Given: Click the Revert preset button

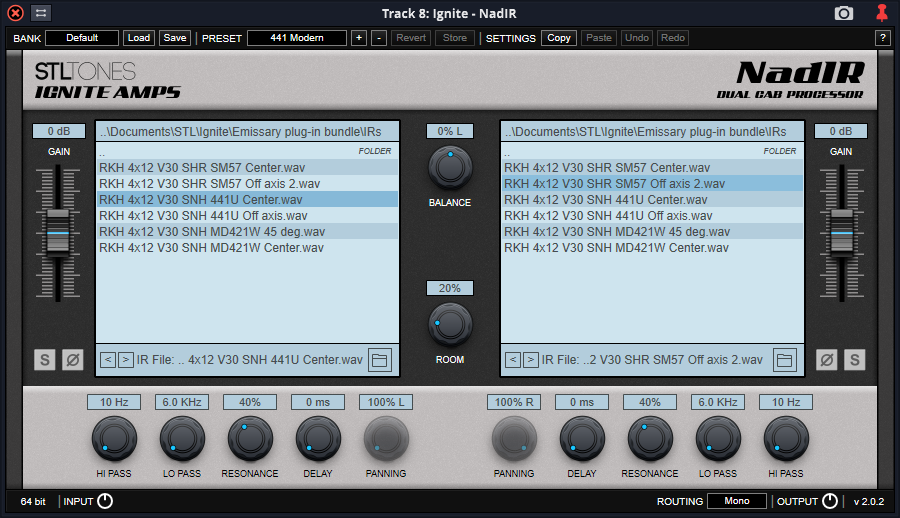Looking at the screenshot, I should pos(411,38).
